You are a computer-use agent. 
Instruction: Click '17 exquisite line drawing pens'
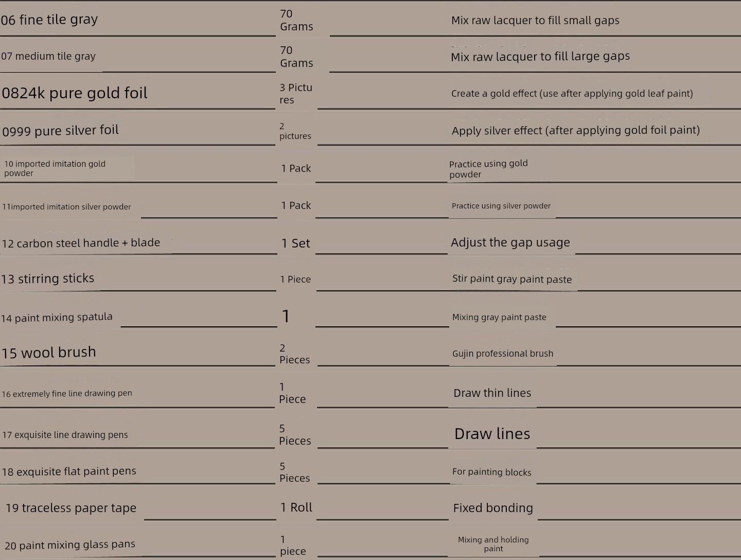tap(65, 435)
